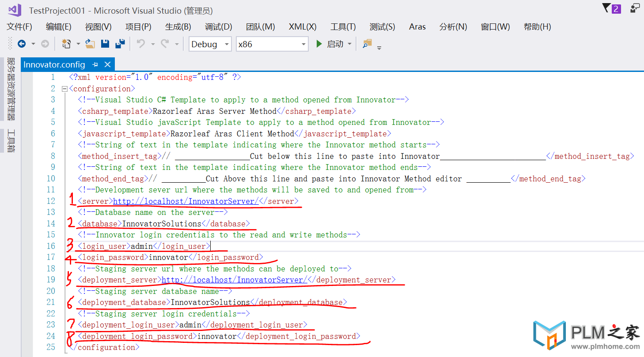Open the 团队(M) menu
The height and width of the screenshot is (357, 644).
click(261, 26)
